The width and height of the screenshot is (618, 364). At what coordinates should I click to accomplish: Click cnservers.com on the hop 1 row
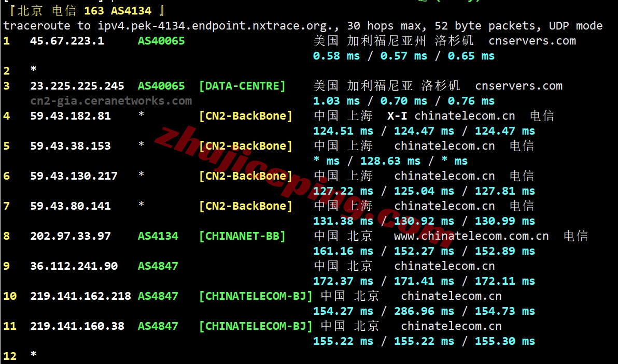[532, 41]
